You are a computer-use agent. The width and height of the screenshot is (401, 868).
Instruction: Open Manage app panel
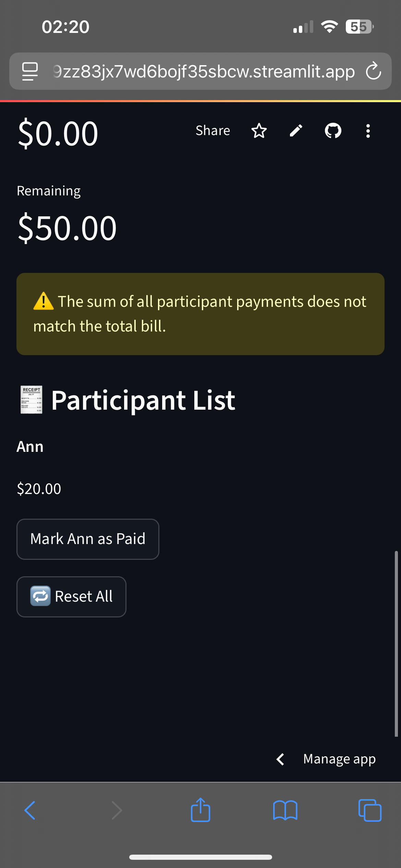339,759
